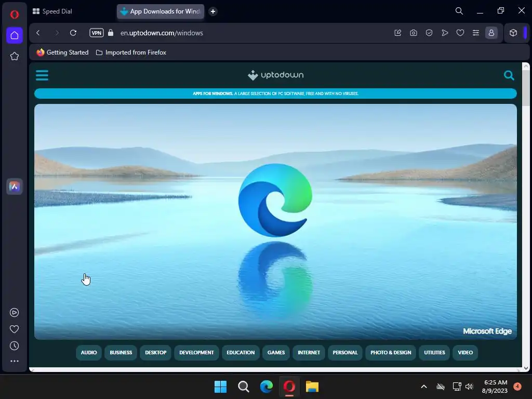Open a new tab with plus button
532x399 pixels.
[212, 11]
